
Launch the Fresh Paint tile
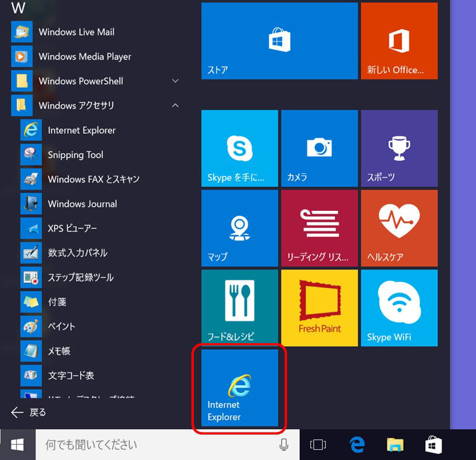319,308
